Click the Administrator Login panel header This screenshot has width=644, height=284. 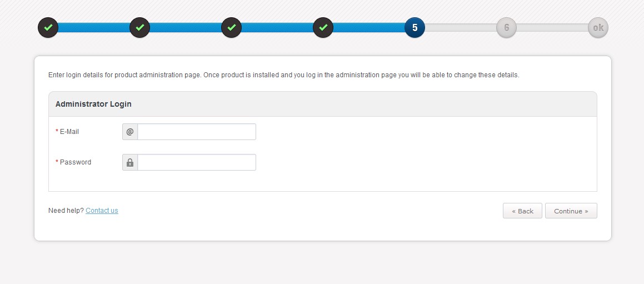click(93, 104)
